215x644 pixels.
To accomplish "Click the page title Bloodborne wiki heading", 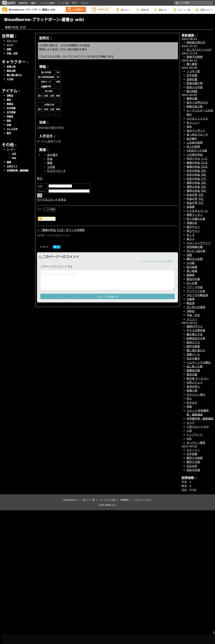I will click(x=44, y=20).
